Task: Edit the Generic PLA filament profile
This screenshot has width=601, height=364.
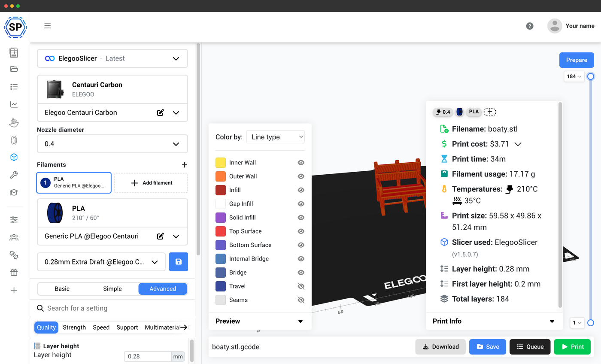Action: [161, 236]
